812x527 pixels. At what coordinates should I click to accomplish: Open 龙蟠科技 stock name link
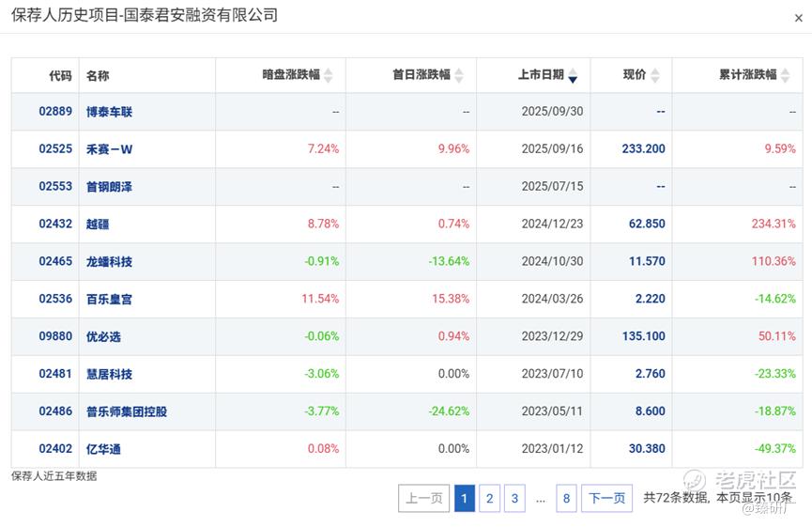click(109, 262)
